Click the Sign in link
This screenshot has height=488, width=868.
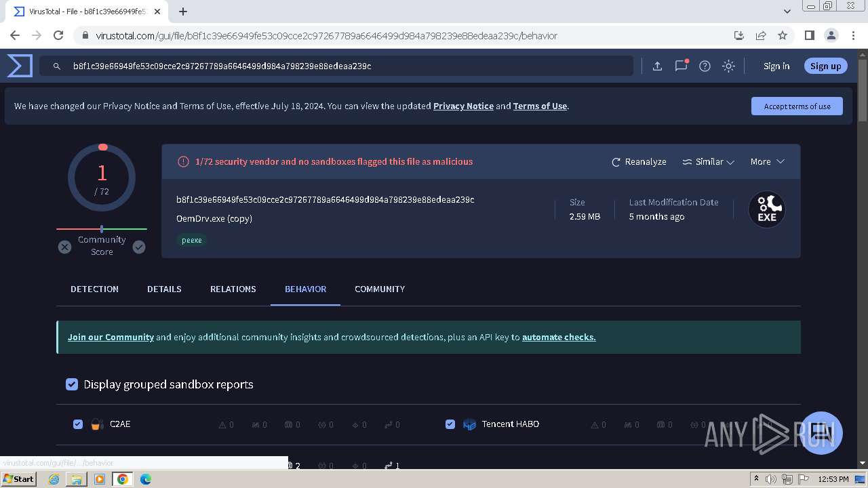[776, 66]
